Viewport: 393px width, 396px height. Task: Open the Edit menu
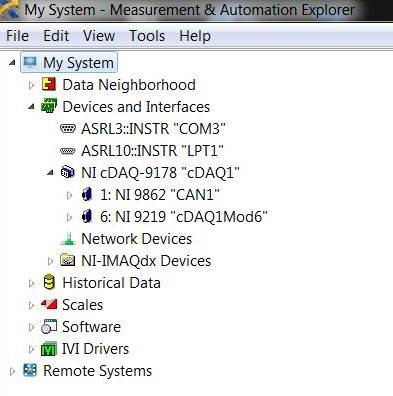click(x=56, y=36)
